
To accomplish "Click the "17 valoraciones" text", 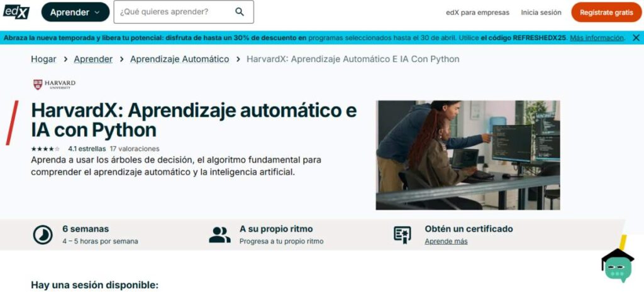I will pyautogui.click(x=135, y=149).
